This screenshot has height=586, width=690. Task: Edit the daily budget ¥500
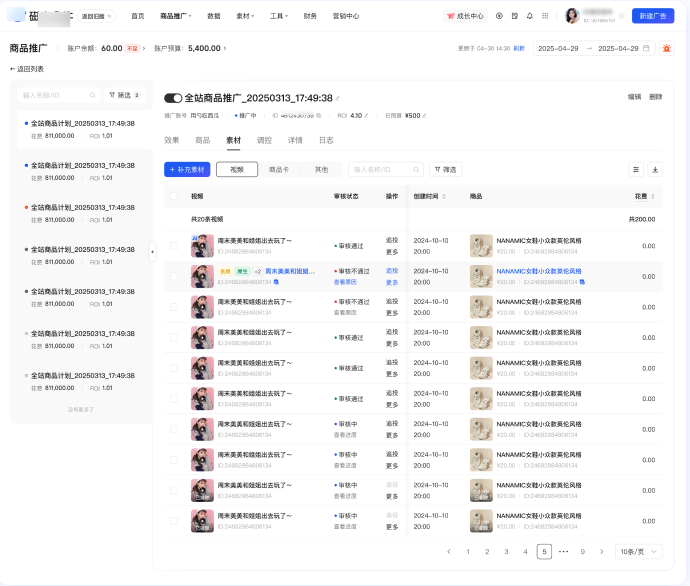tap(424, 116)
